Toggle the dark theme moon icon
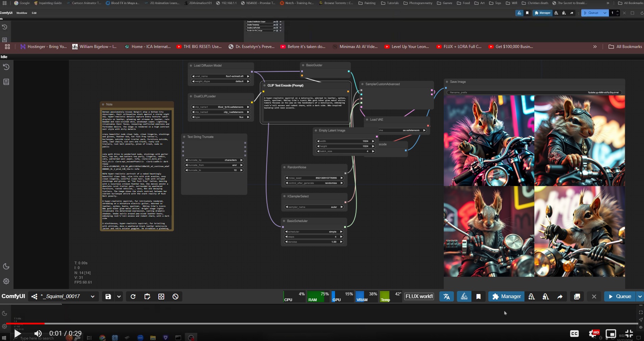Viewport: 644px width, 341px height. pyautogui.click(x=6, y=266)
